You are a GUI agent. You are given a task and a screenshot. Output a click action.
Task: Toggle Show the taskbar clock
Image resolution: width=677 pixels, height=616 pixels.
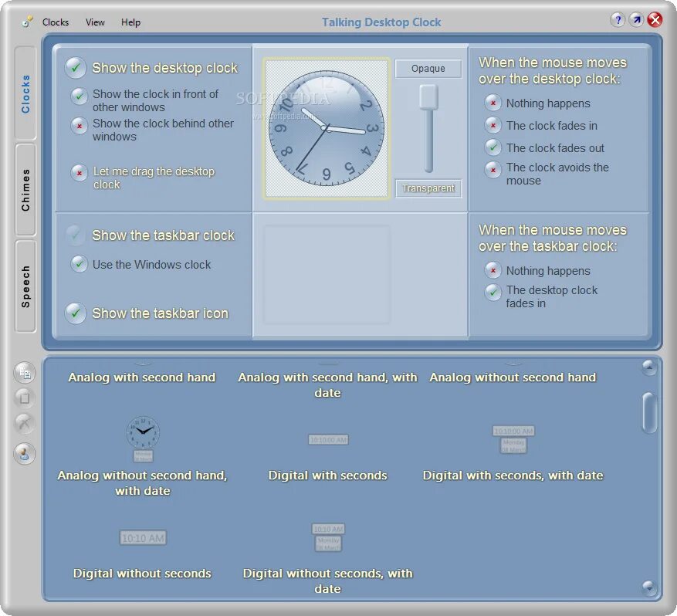(76, 235)
